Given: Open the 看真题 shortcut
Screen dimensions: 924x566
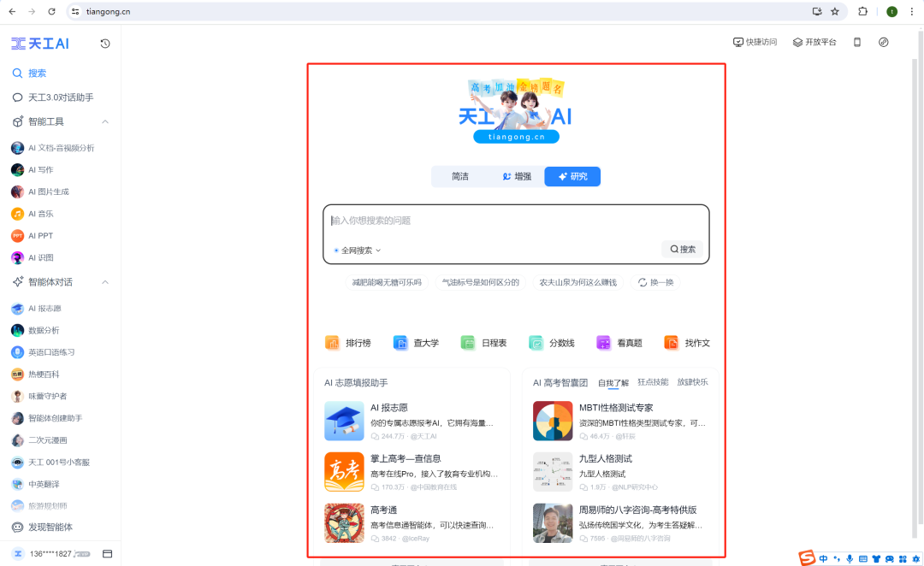Looking at the screenshot, I should [619, 343].
